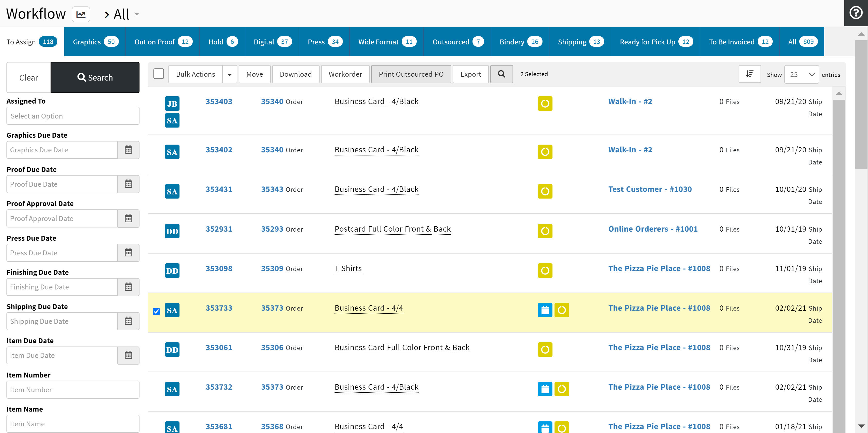
Task: Open the workflow chart icon next to the title
Action: (81, 14)
